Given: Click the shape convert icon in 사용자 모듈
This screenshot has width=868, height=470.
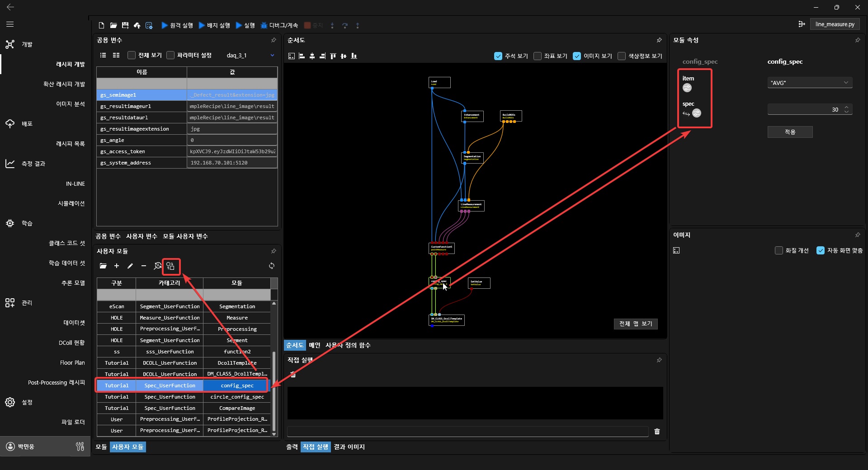Looking at the screenshot, I should pyautogui.click(x=170, y=266).
